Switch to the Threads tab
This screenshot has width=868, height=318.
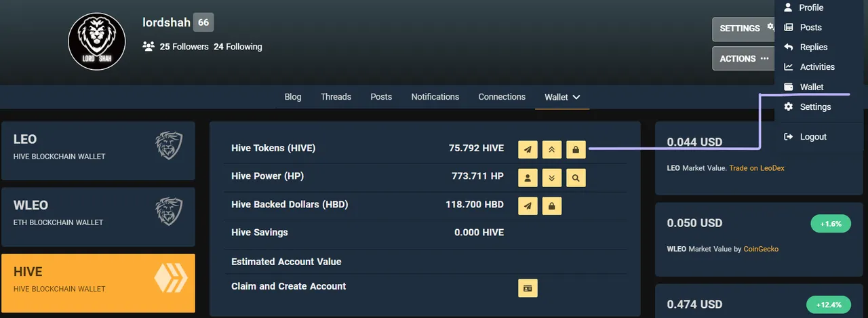click(336, 97)
